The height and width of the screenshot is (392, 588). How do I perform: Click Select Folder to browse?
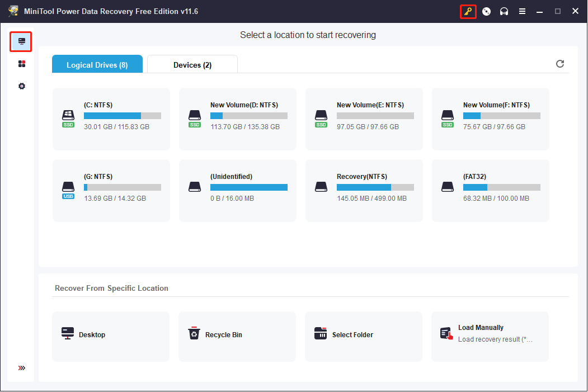pyautogui.click(x=363, y=336)
